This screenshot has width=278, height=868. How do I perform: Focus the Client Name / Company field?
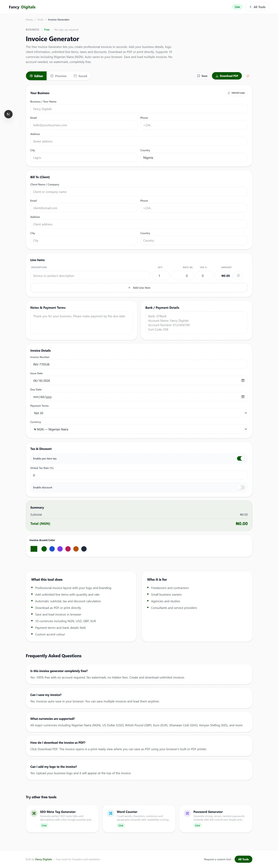tap(139, 192)
